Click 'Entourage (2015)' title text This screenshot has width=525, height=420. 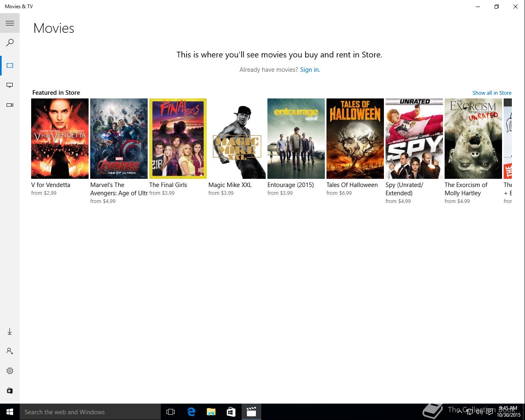290,185
